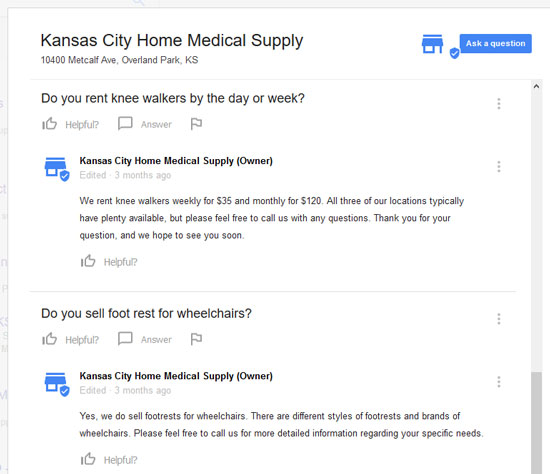Open options menu for footrests owner answer
The width and height of the screenshot is (550, 474).
tap(498, 381)
